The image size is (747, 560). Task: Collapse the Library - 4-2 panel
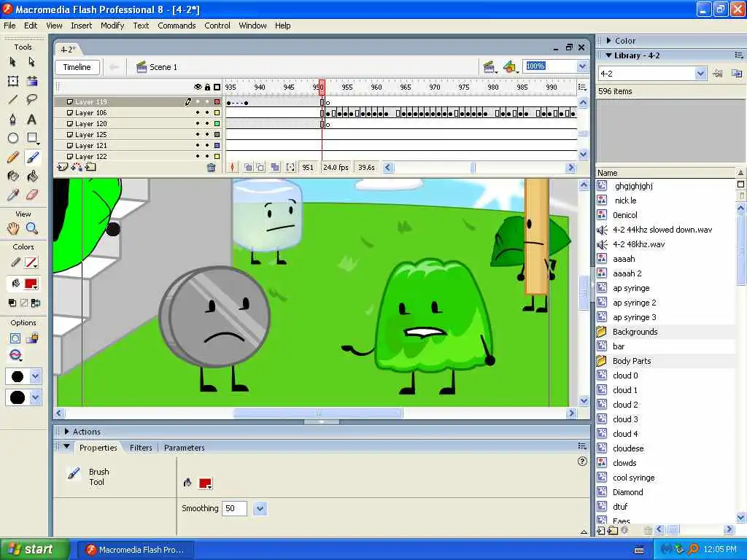[608, 55]
